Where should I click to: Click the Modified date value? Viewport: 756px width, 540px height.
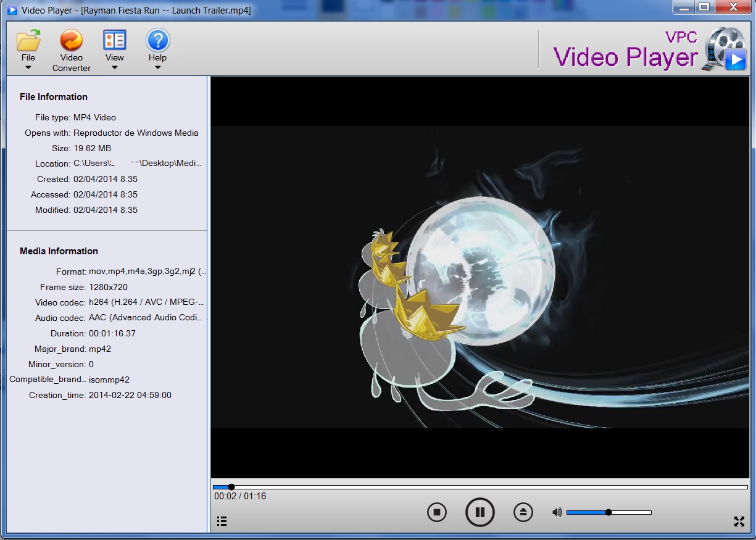tap(105, 210)
